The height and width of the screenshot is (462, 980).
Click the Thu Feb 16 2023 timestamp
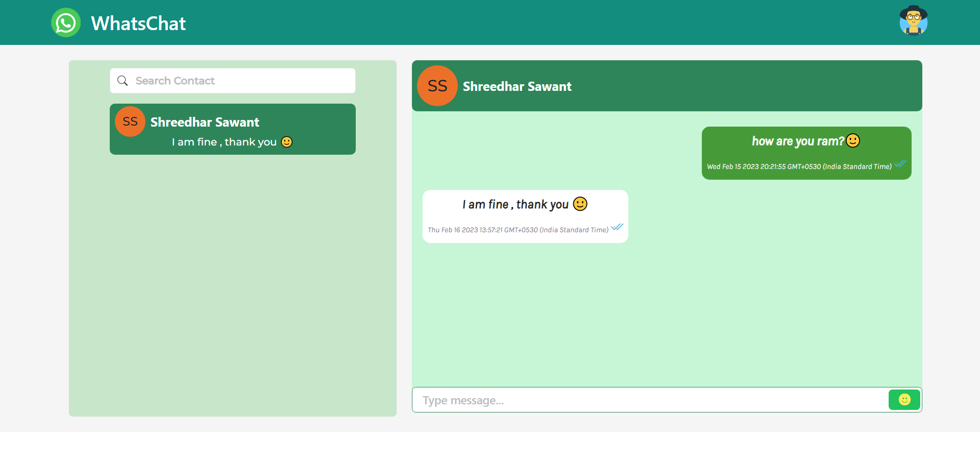pyautogui.click(x=518, y=230)
